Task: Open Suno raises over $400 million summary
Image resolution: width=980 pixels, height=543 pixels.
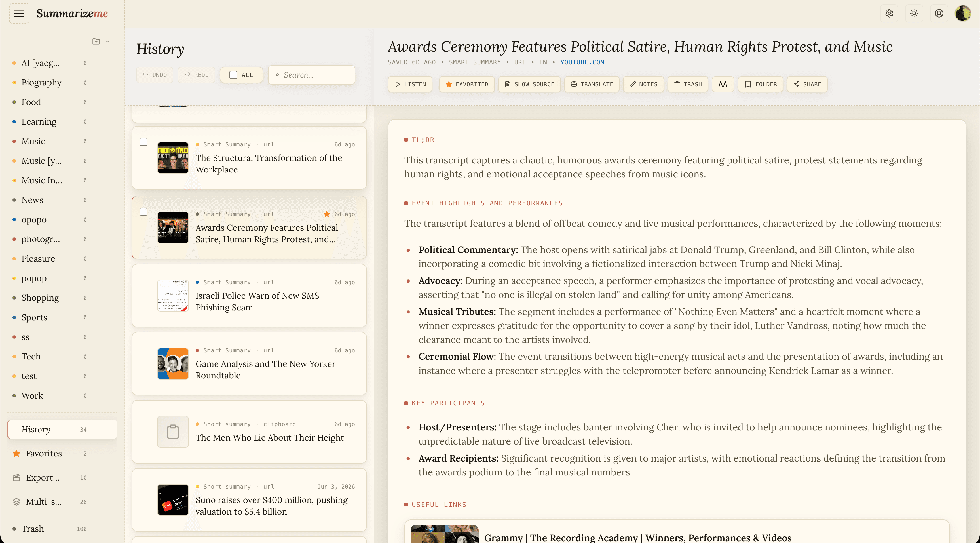Action: tap(249, 500)
